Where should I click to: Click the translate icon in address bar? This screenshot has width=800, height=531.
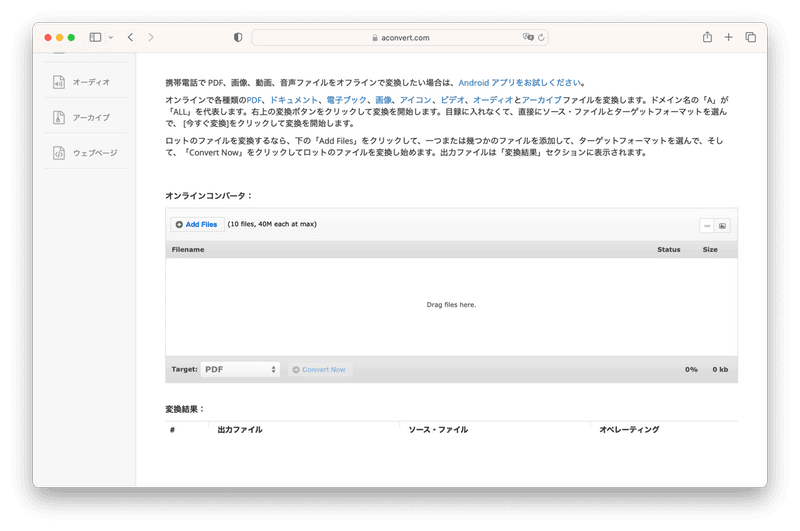(x=527, y=37)
